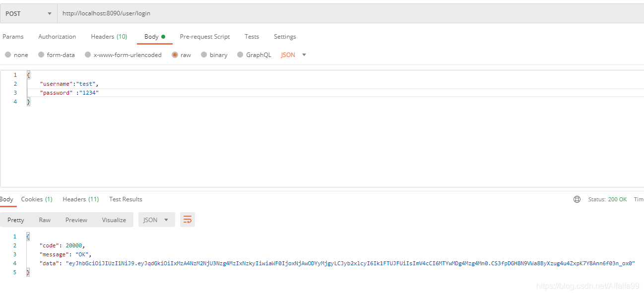Open the Tests tab
Screen dimensions: 644x295
(252, 37)
